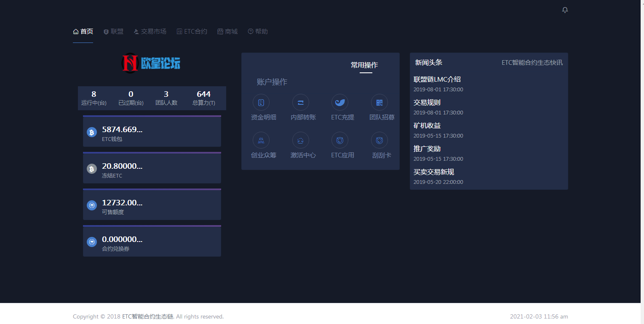Click the ETC应用 application icon

(339, 140)
